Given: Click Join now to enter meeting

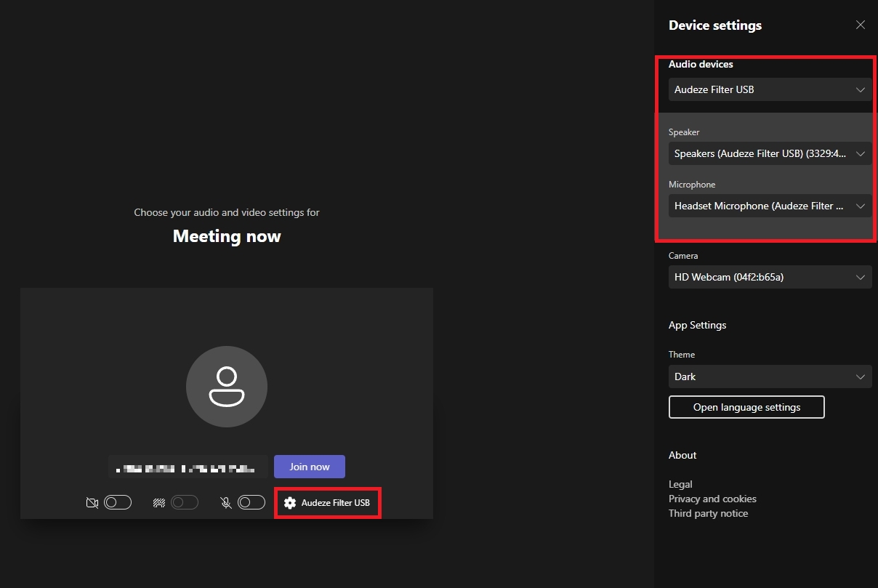Looking at the screenshot, I should [x=310, y=467].
